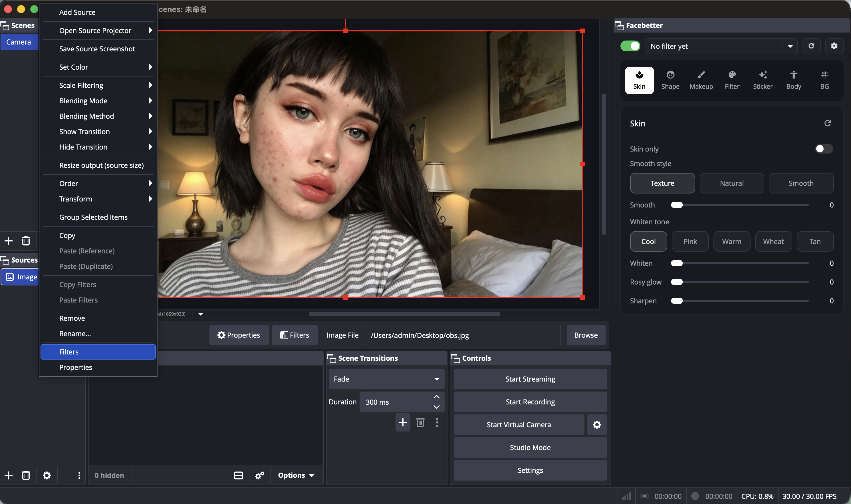Select Save Source Screenshot menu entry
This screenshot has height=504, width=851.
98,49
